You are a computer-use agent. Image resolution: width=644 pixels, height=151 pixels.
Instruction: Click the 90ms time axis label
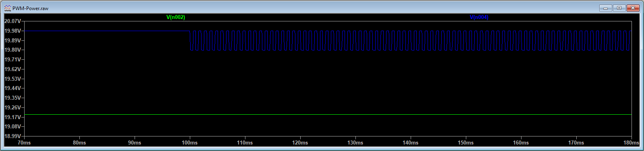click(x=135, y=143)
